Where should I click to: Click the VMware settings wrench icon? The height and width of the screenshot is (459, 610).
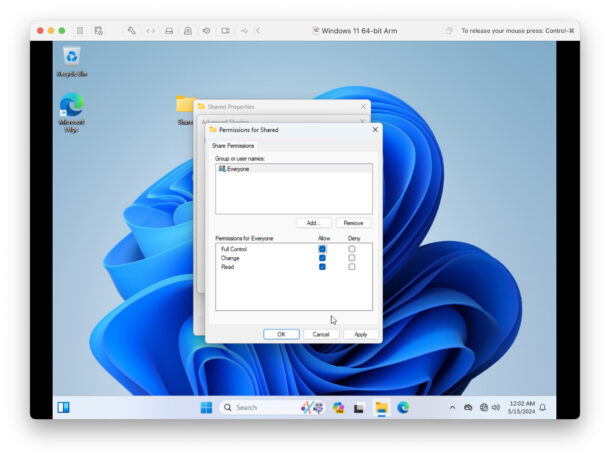pyautogui.click(x=131, y=31)
